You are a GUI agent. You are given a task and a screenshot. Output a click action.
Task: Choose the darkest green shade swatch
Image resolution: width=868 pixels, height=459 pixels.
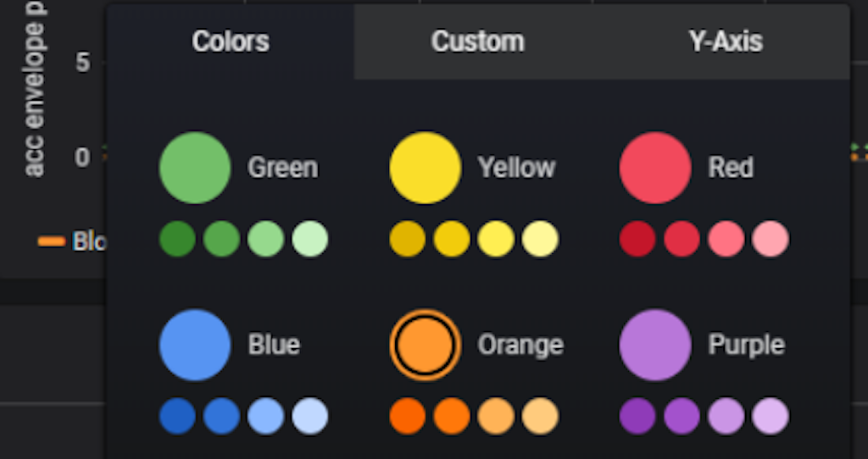(177, 239)
